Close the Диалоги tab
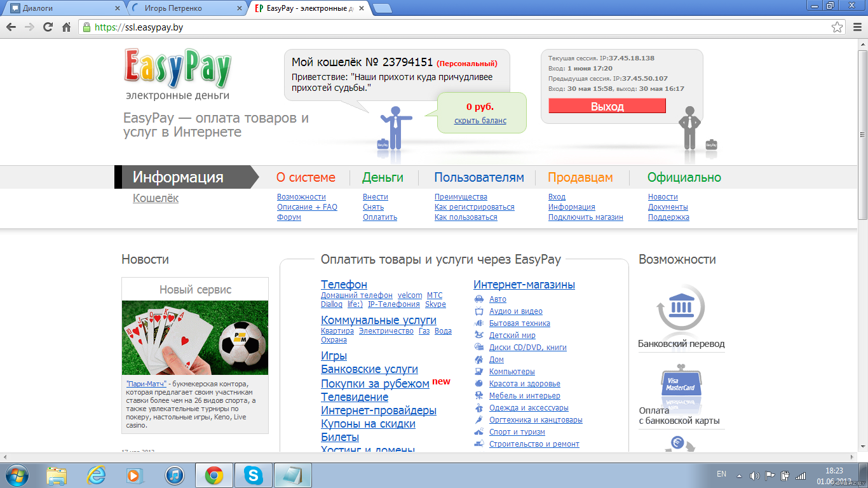Viewport: 868px width, 488px height. [x=117, y=8]
